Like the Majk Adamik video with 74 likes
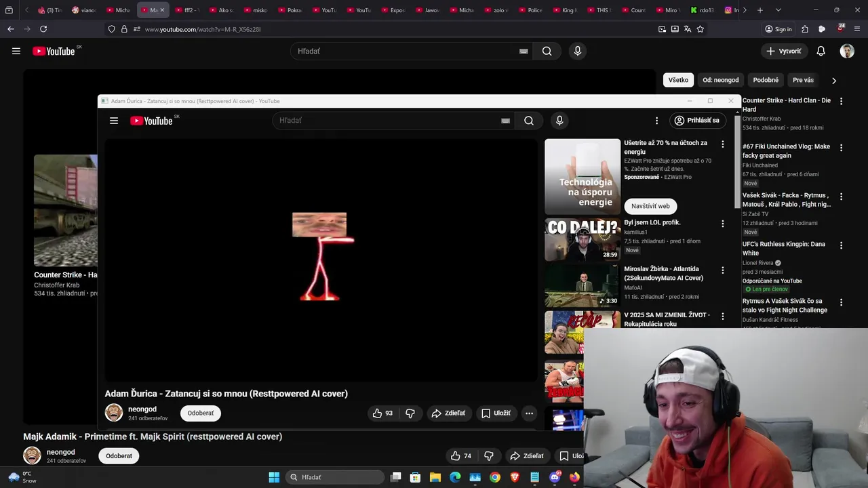Viewport: 868px width, 488px height. tap(461, 456)
